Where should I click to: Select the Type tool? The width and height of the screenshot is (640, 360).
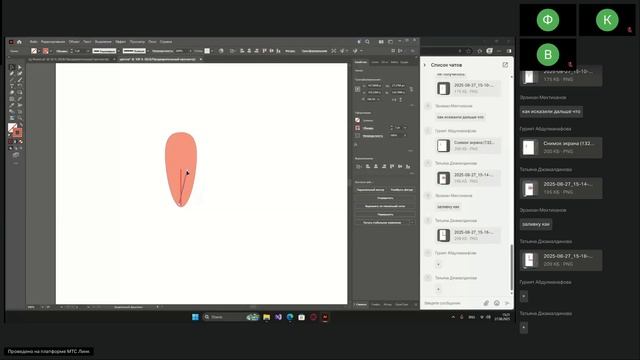coord(12,86)
